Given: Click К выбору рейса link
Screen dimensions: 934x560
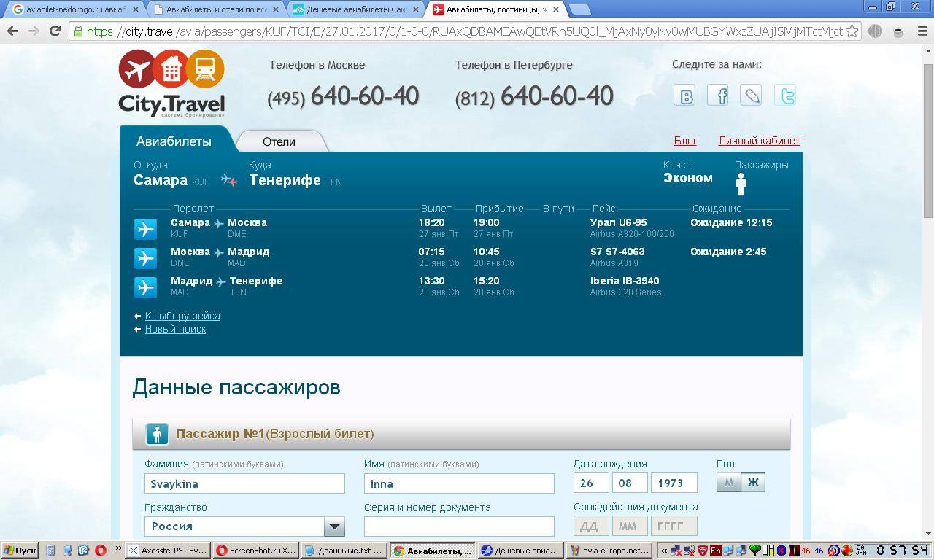Looking at the screenshot, I should point(182,316).
